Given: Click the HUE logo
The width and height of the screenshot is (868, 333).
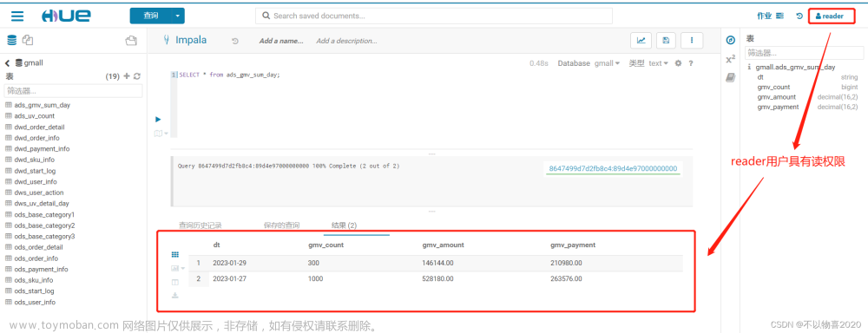Looking at the screenshot, I should pos(66,16).
